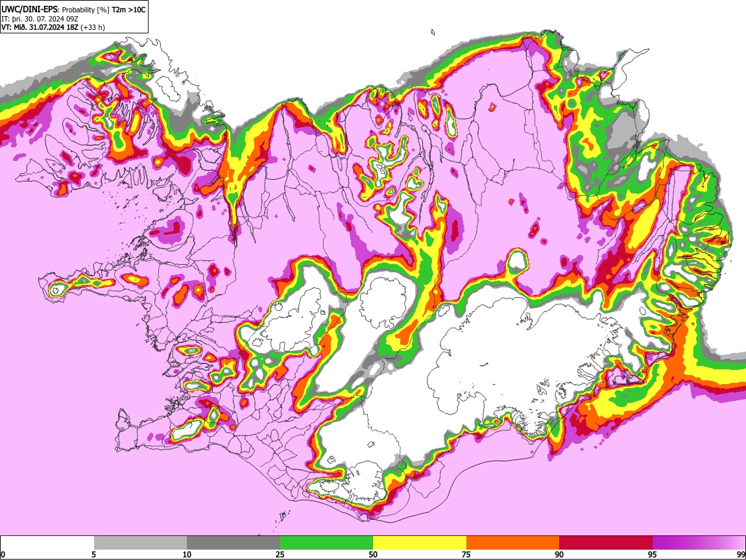The height and width of the screenshot is (560, 746).
Task: Click legend tick label '50'
Action: coord(373,554)
